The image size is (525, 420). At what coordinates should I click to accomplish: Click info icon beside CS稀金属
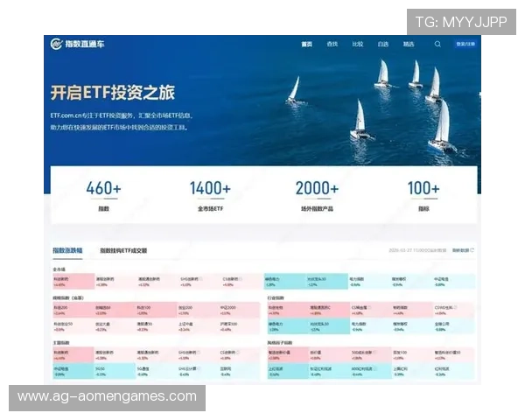coord(369,307)
